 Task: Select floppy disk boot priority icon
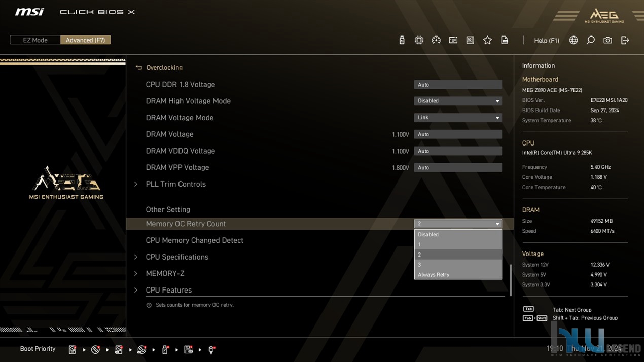tap(188, 349)
